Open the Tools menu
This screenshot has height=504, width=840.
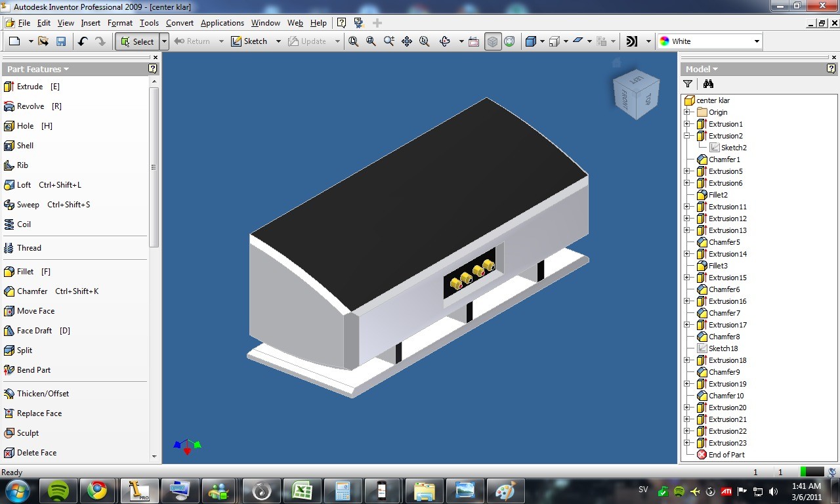point(149,23)
